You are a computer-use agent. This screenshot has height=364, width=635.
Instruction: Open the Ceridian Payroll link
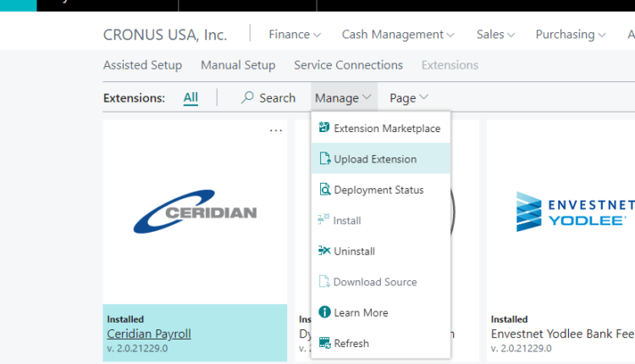[149, 334]
